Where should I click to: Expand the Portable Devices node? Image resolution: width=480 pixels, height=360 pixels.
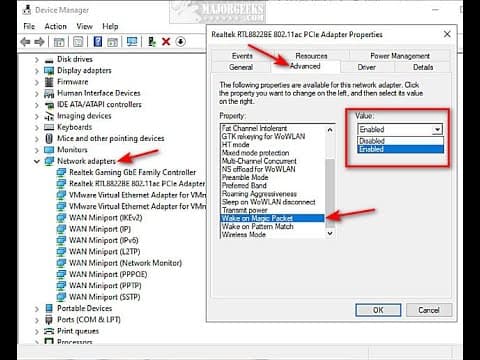point(37,309)
